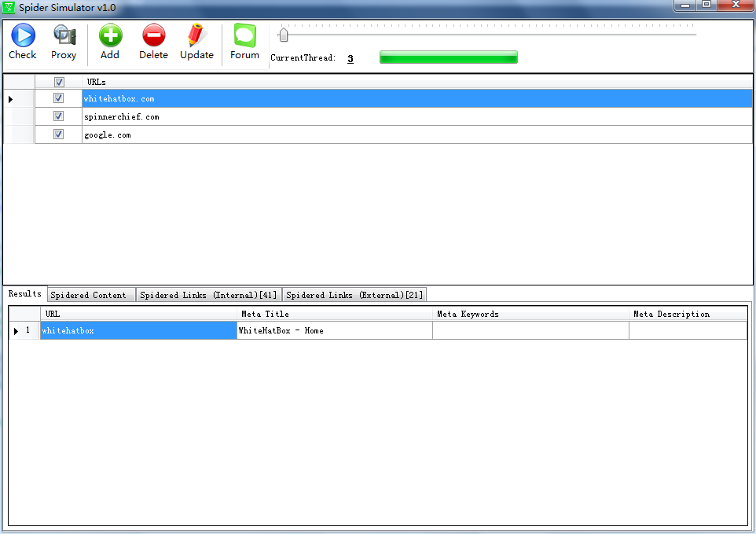
Task: Open the Spidered Links (Internal) tab
Action: (x=208, y=295)
